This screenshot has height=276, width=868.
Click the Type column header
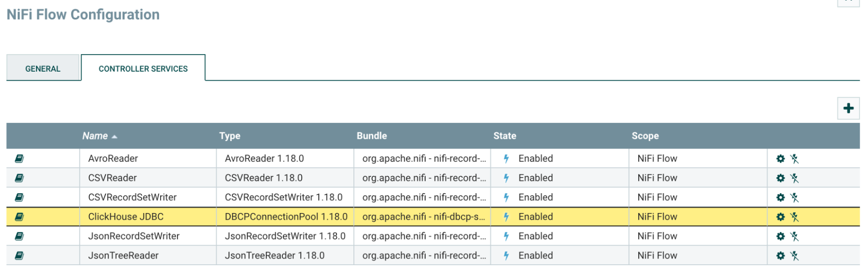coord(230,136)
